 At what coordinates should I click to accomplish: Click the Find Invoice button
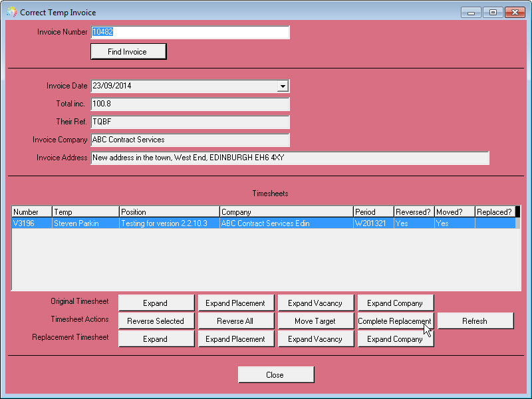[128, 52]
